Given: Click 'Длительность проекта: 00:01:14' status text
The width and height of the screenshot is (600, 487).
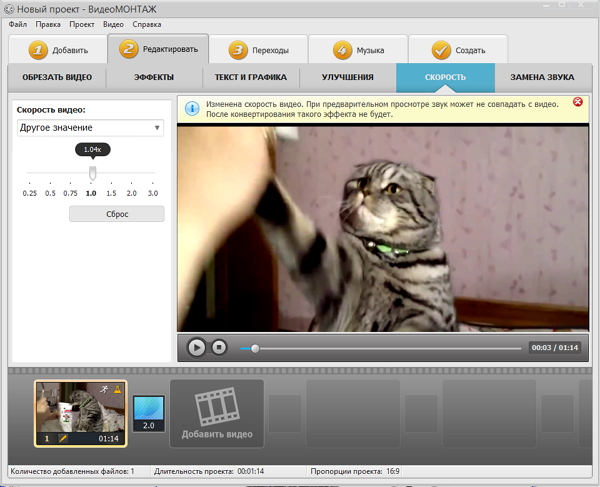Looking at the screenshot, I should (209, 471).
